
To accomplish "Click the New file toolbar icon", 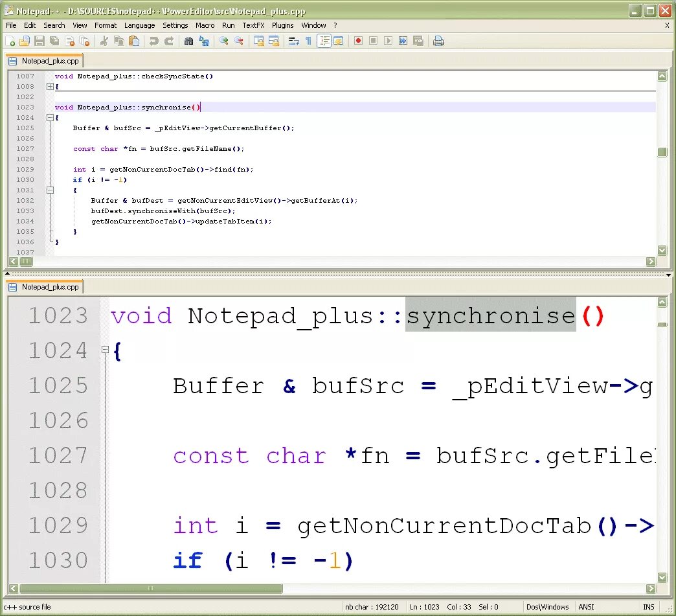I will tap(10, 41).
